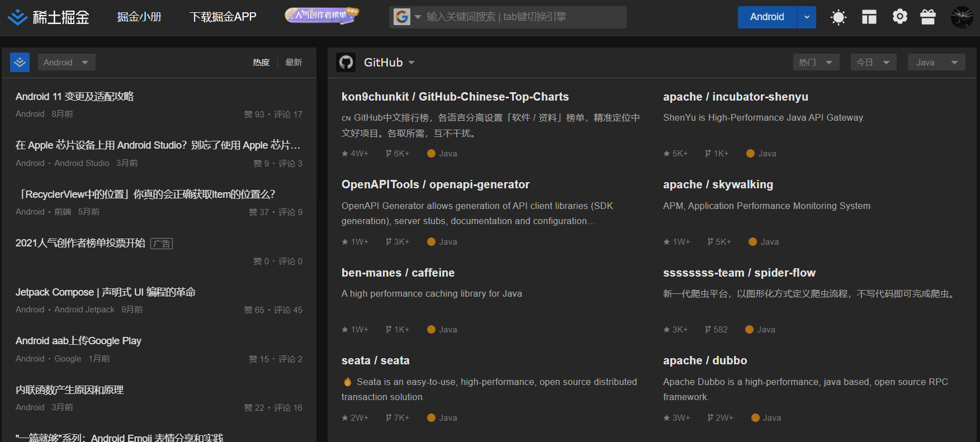Open the 热门 filter dropdown
980x442 pixels.
coord(816,62)
